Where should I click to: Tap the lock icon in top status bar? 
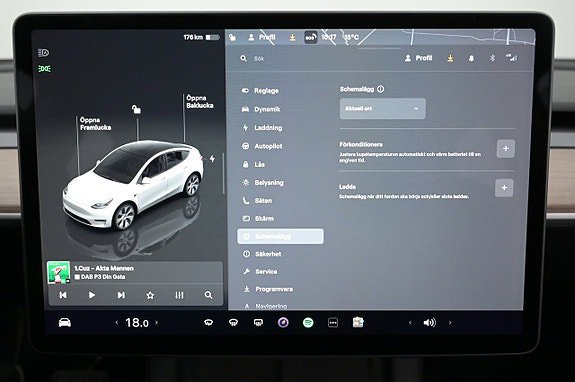pos(232,37)
